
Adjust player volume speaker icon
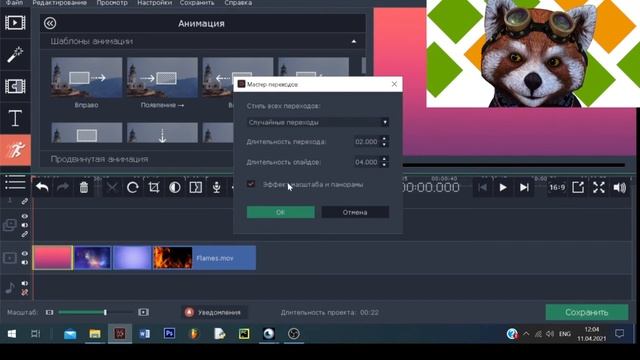620,187
